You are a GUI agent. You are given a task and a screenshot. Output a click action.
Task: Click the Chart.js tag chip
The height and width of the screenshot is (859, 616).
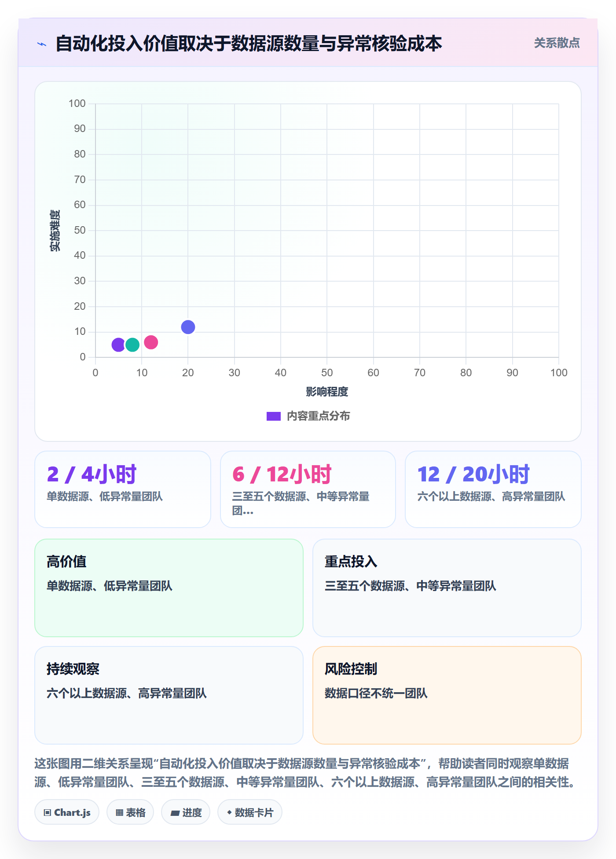click(67, 812)
